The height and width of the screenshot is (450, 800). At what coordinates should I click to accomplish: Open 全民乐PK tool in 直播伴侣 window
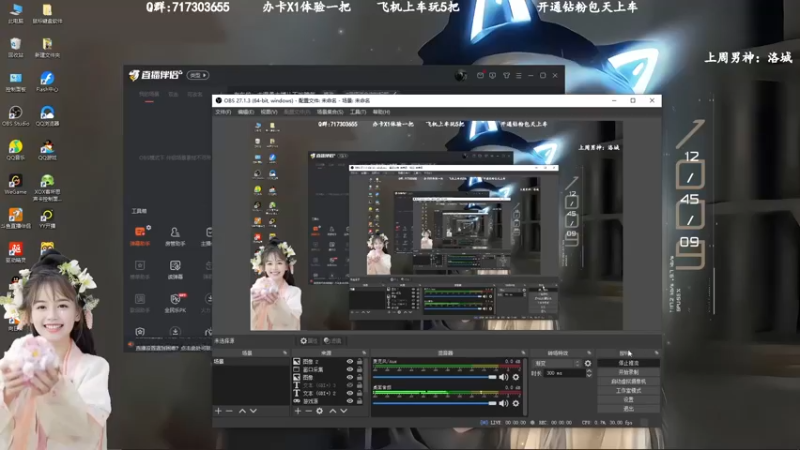pos(175,303)
